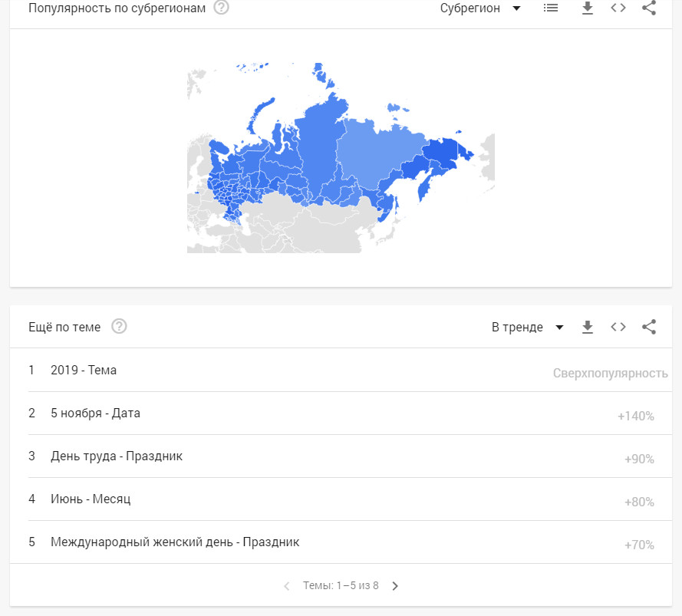Open the 2019 - Тема topic
Screen dimensions: 682x616
[x=84, y=371]
